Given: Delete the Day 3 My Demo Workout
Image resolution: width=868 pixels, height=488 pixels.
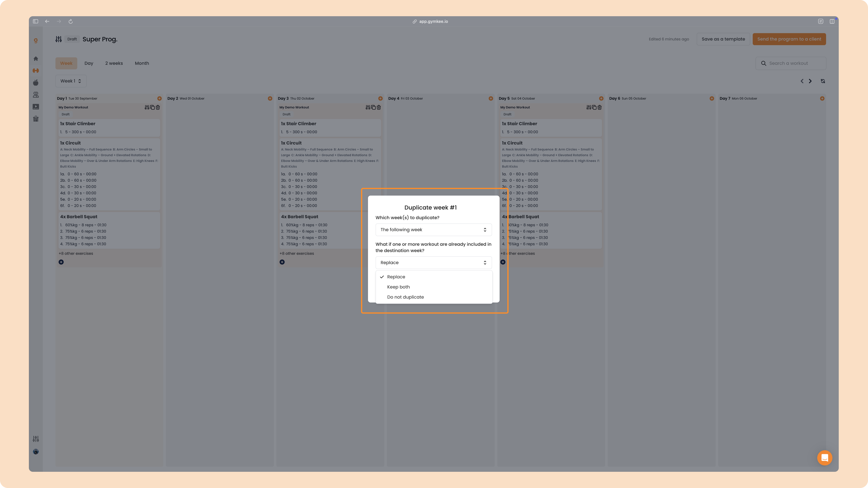Looking at the screenshot, I should click(x=379, y=107).
